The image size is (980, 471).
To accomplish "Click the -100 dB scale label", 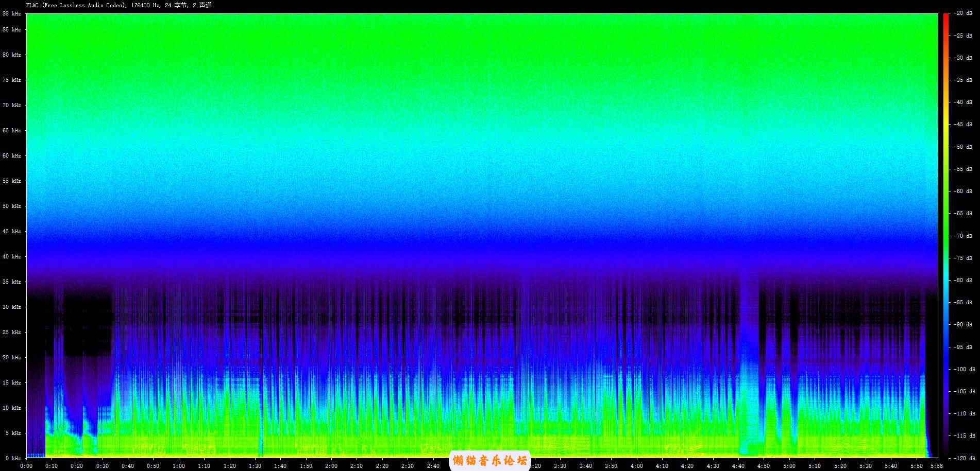I will [x=964, y=369].
